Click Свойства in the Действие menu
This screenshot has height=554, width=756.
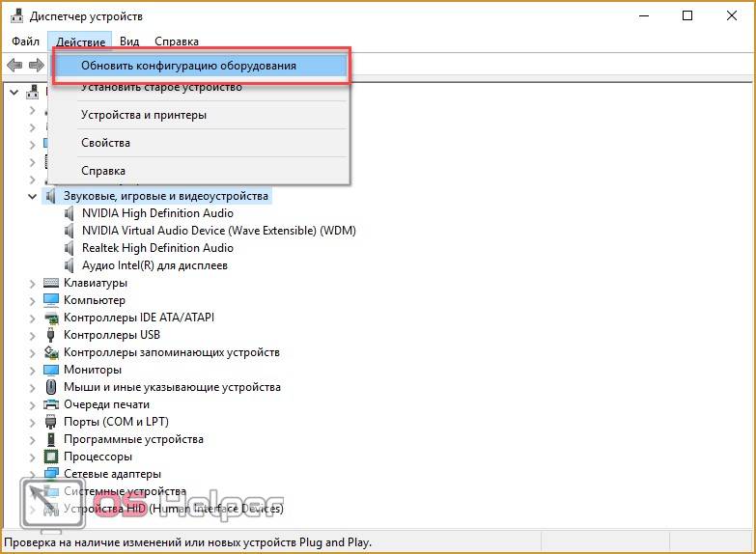click(105, 143)
